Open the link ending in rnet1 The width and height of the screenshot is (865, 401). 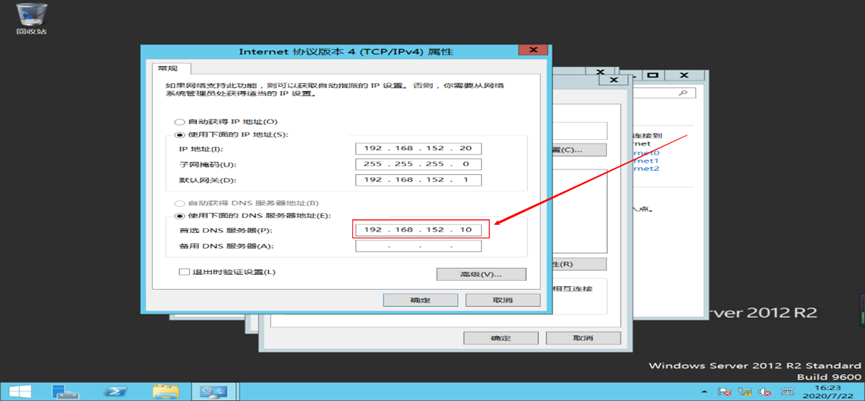[x=647, y=161]
